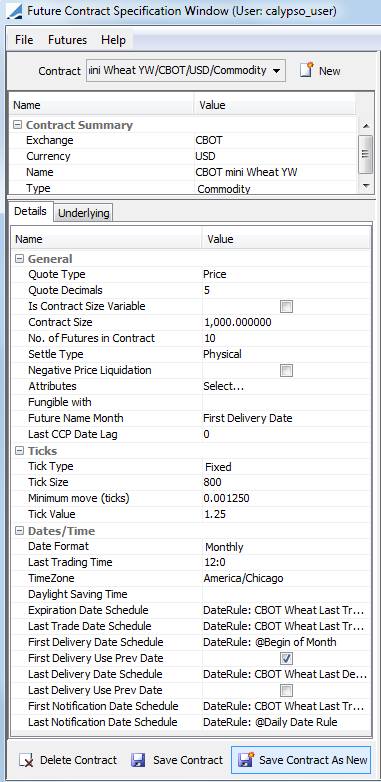Collapse the Dates/Time section
This screenshot has width=381, height=782.
19,531
